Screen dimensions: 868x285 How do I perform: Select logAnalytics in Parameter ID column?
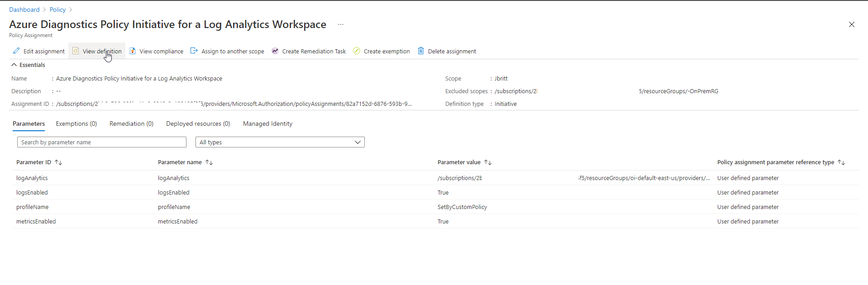coord(32,178)
